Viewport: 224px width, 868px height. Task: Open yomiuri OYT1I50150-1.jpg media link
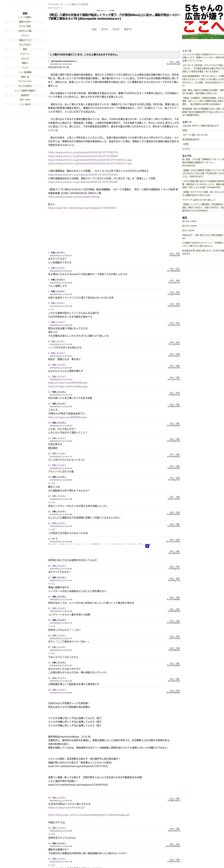[90, 160]
